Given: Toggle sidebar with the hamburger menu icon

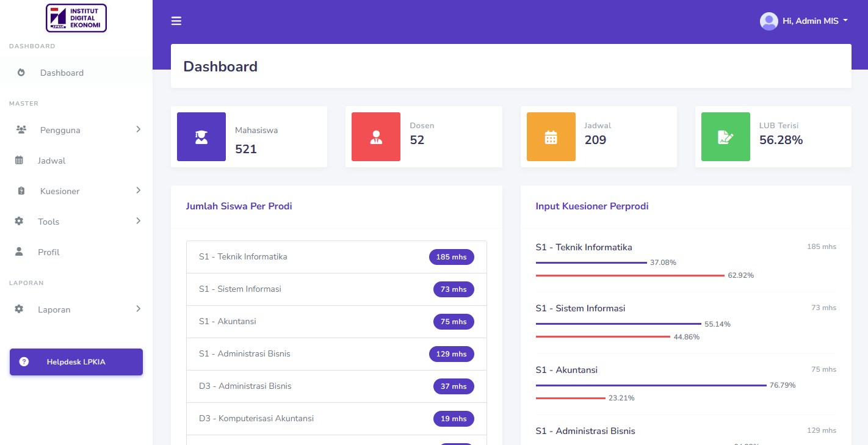Looking at the screenshot, I should pyautogui.click(x=176, y=21).
